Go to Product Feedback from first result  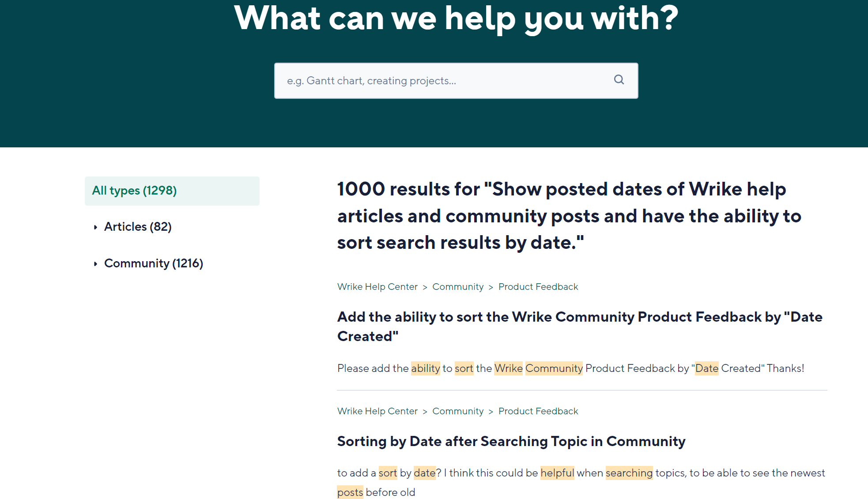click(x=538, y=287)
